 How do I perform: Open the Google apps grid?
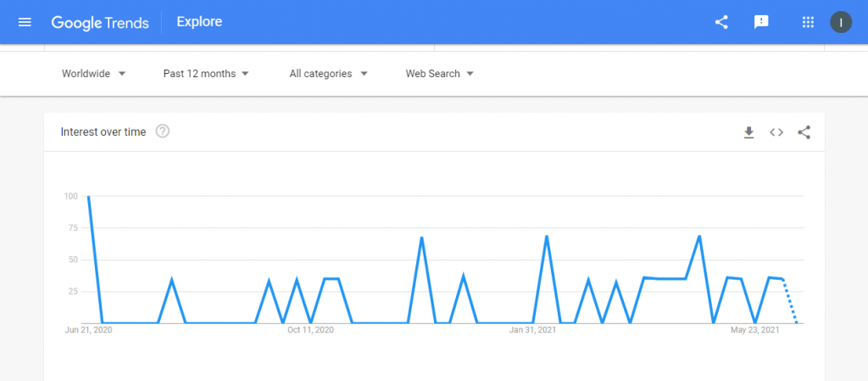click(x=808, y=22)
